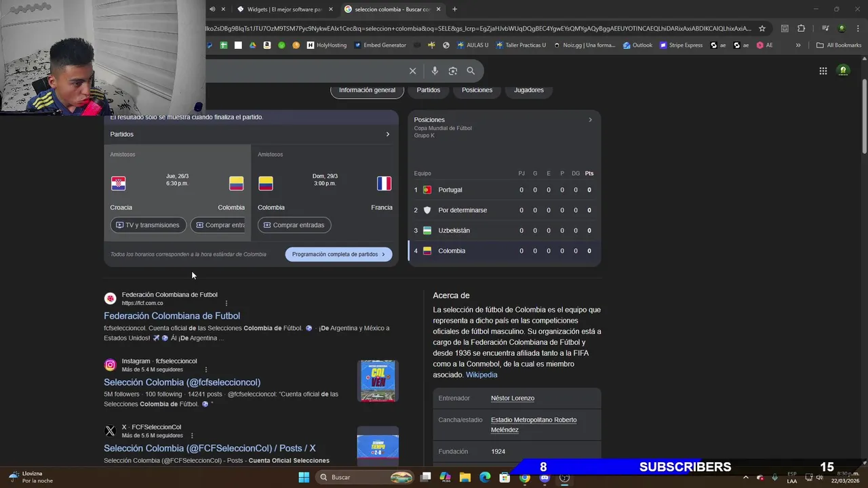This screenshot has width=868, height=488.
Task: Open the Chrome extensions puzzle icon
Action: (801, 28)
